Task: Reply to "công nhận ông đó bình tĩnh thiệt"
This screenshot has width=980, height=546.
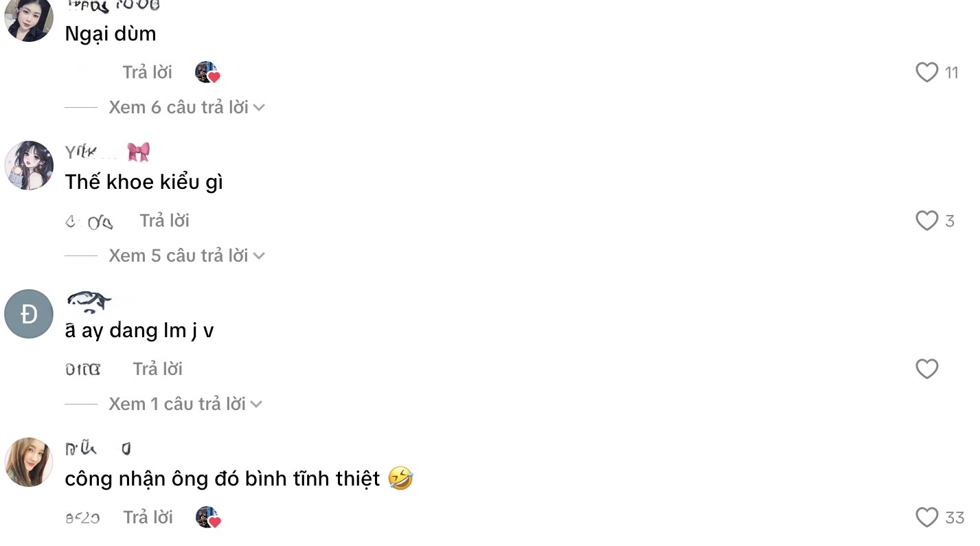Action: point(148,517)
